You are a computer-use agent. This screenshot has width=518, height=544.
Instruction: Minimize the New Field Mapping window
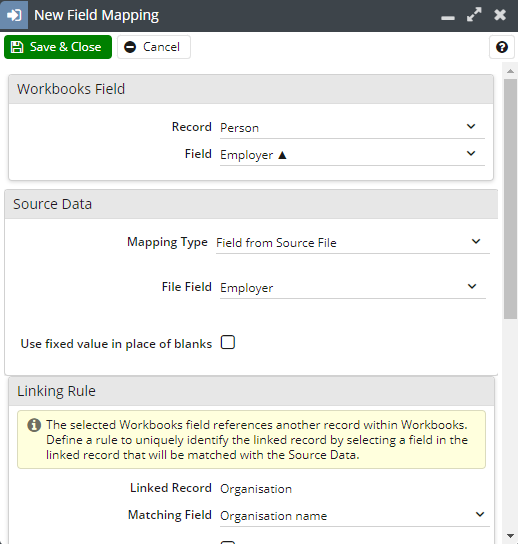point(448,18)
